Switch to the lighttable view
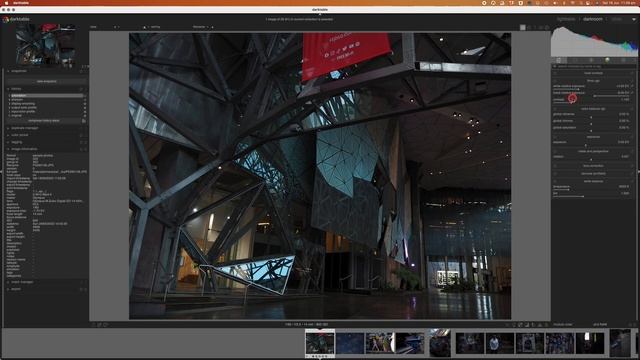The height and width of the screenshot is (360, 640). (x=566, y=19)
